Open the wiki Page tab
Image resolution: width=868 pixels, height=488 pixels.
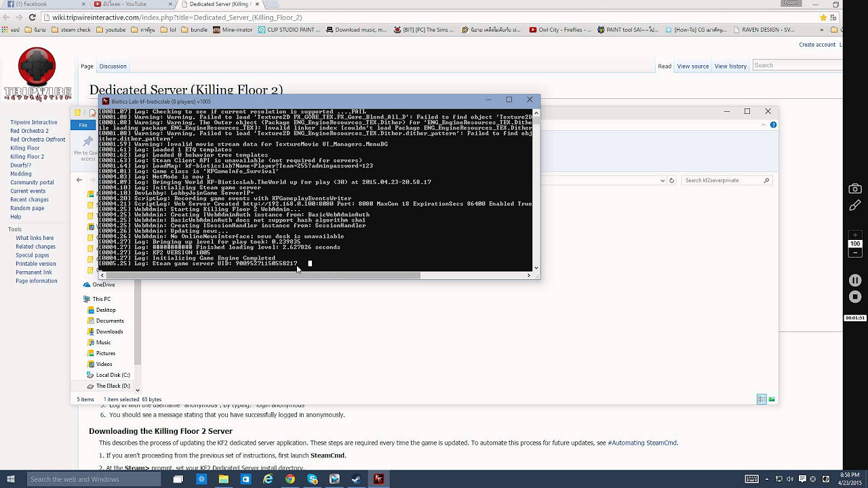pos(87,66)
